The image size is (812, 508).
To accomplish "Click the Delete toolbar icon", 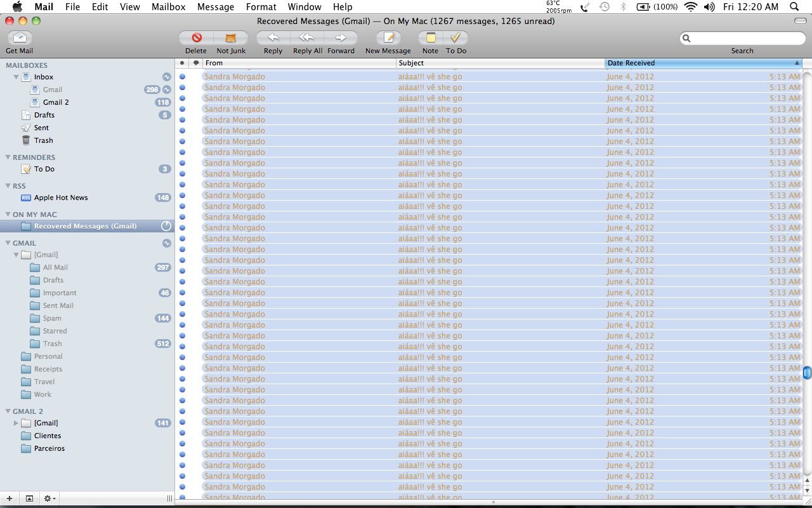I will coord(196,37).
